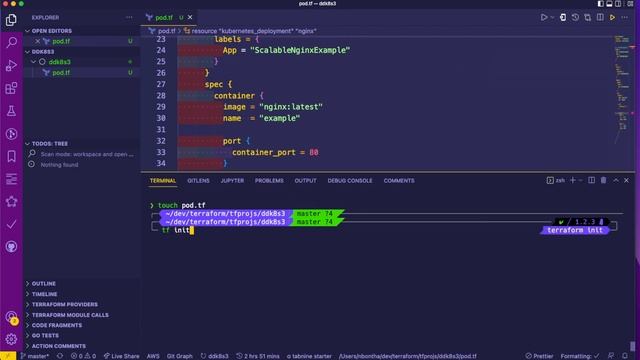Open the Testing flask view
The height and width of the screenshot is (360, 640).
pyautogui.click(x=11, y=111)
